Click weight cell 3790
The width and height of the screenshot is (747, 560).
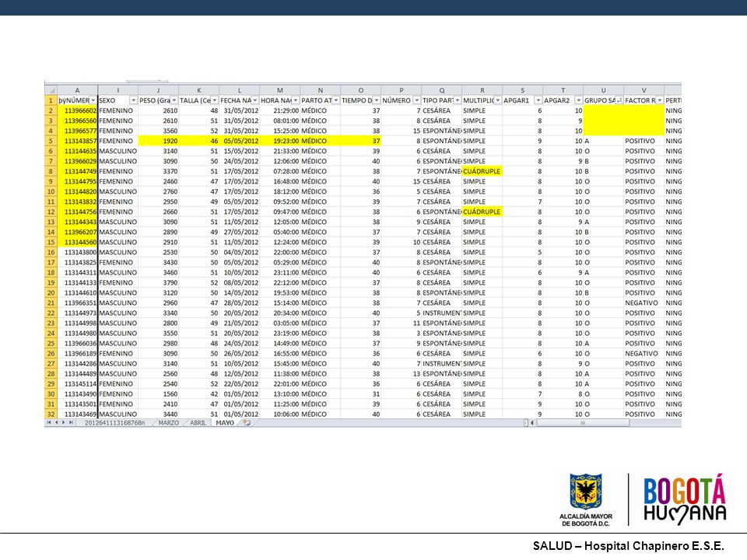click(x=159, y=283)
